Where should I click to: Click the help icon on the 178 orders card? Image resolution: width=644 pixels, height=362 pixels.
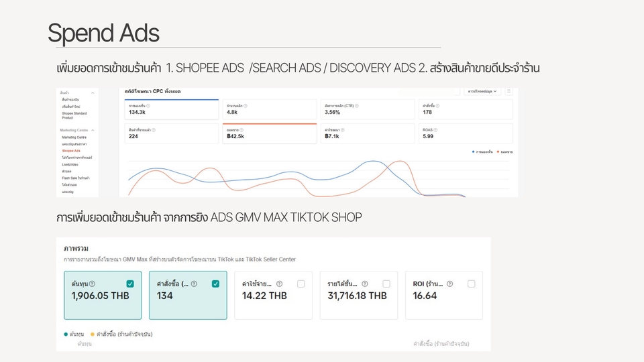pos(437,106)
